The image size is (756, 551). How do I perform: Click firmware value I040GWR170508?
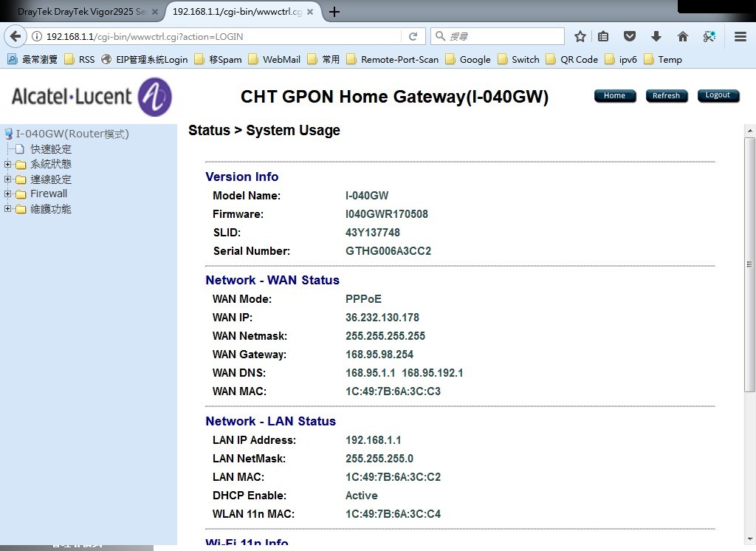tap(387, 213)
